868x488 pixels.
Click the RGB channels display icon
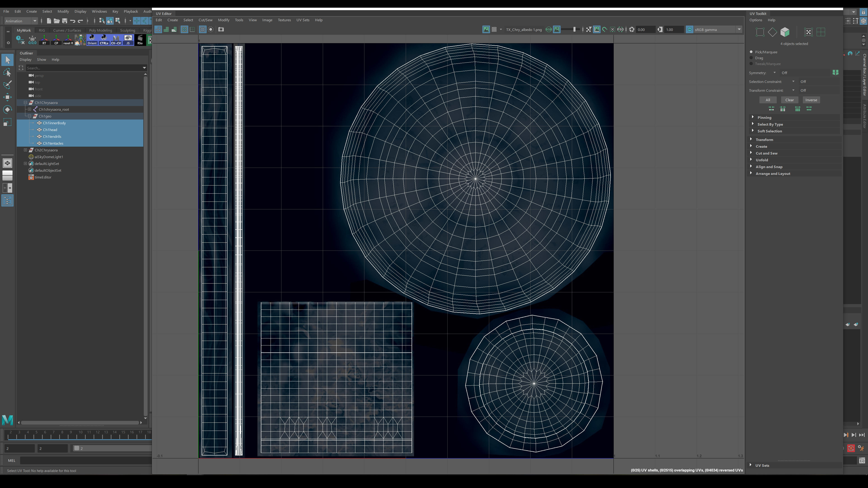[x=549, y=30]
